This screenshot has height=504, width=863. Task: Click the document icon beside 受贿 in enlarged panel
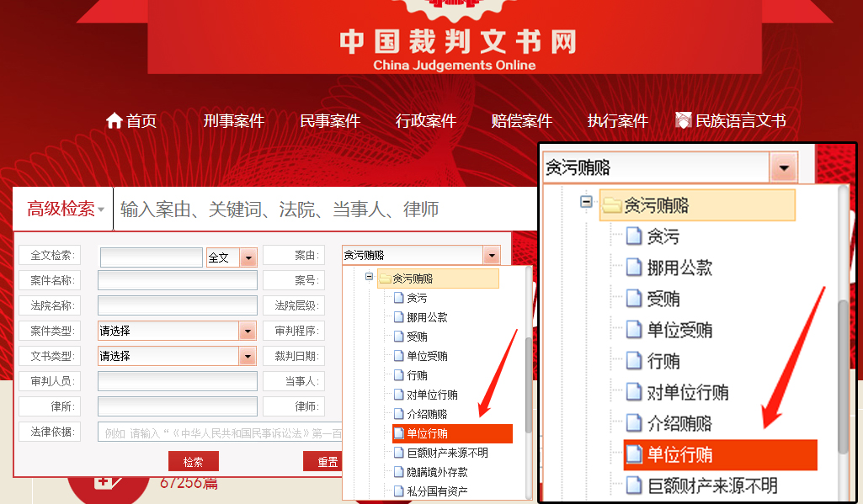coord(634,299)
